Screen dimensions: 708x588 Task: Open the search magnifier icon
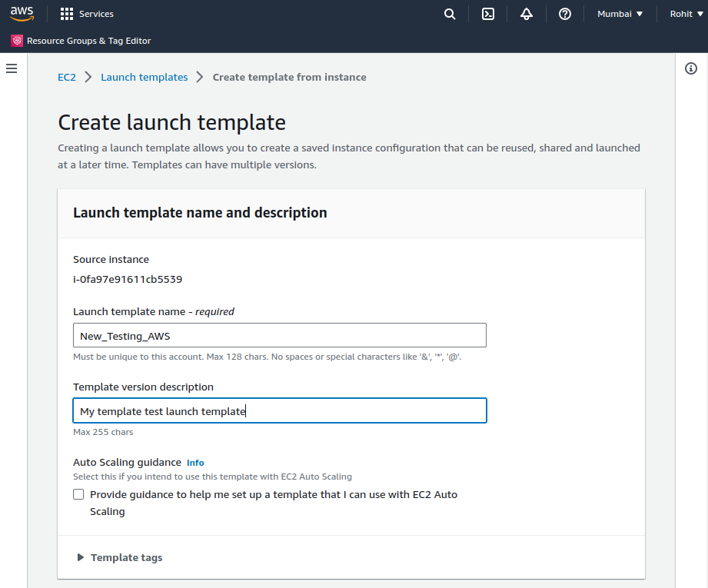coord(450,14)
